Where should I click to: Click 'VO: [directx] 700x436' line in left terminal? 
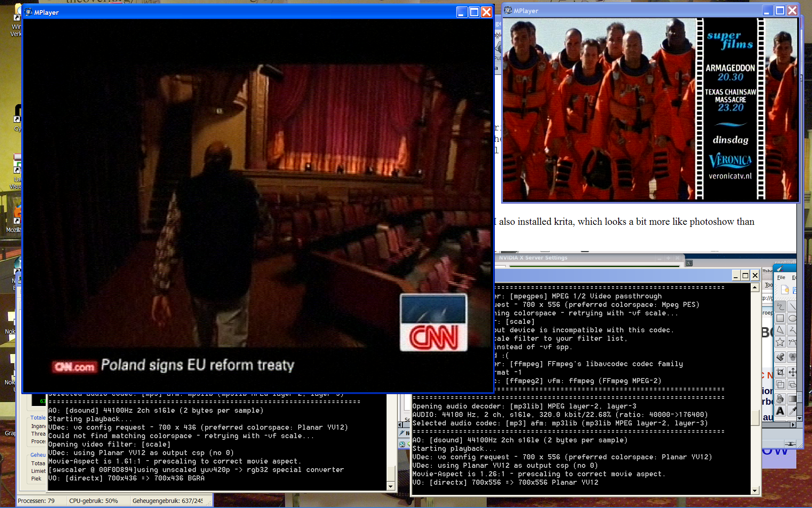[x=126, y=478]
